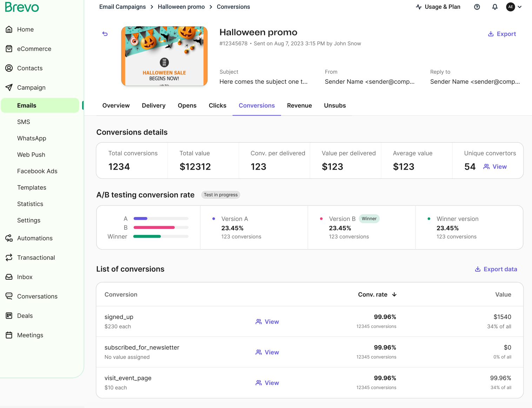This screenshot has width=532, height=408.
Task: Open Meetings via the calendar icon
Action: pos(9,335)
